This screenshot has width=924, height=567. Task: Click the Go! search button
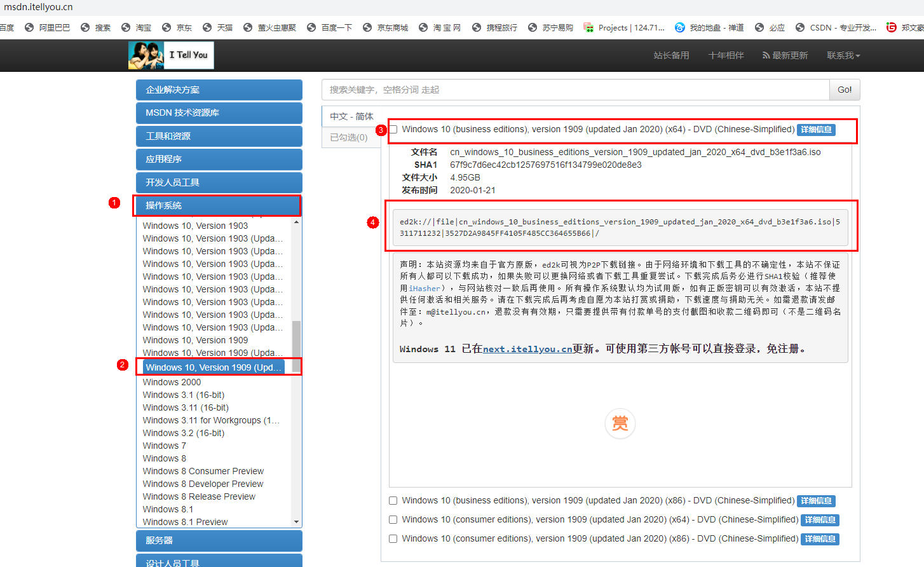[845, 90]
